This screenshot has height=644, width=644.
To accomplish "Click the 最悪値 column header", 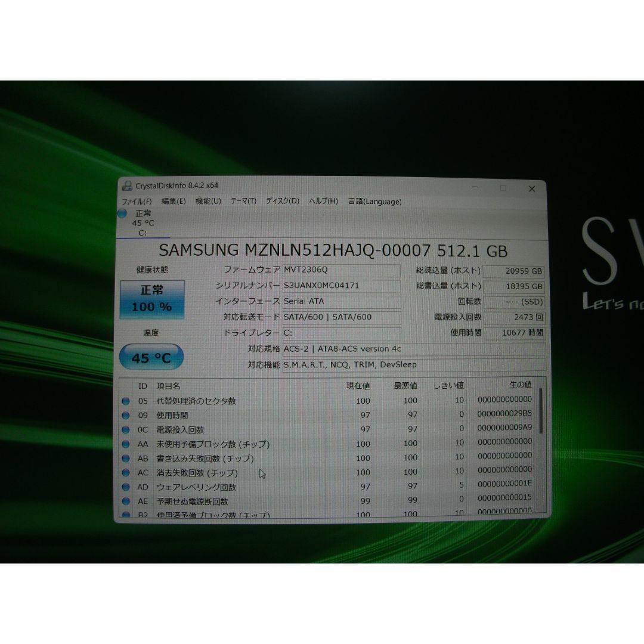I will point(405,385).
